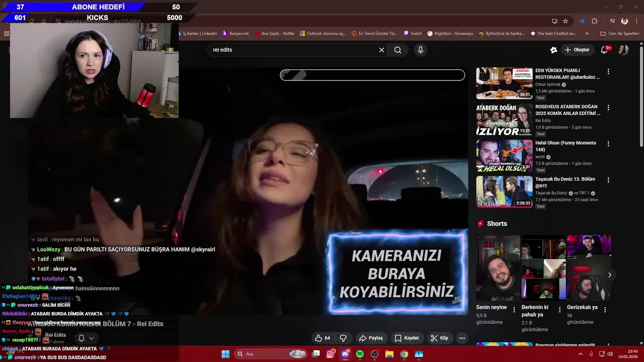This screenshot has height=362, width=644.
Task: Open more actions ellipsis under the video
Action: [x=462, y=338]
